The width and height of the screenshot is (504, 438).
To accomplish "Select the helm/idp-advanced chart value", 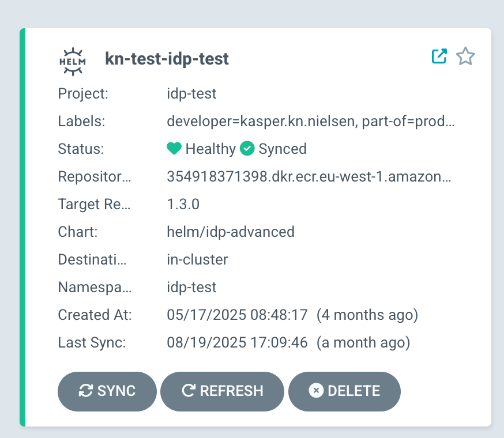I will tap(231, 232).
